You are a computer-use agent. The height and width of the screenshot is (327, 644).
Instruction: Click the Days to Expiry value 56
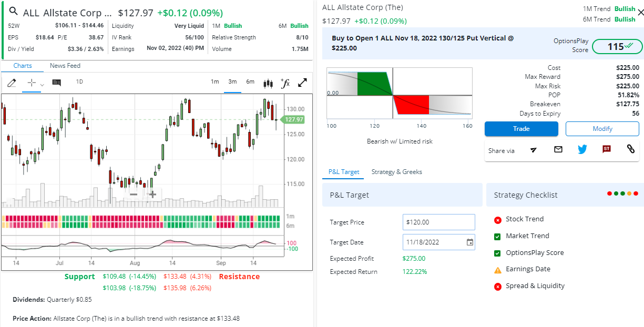click(636, 114)
